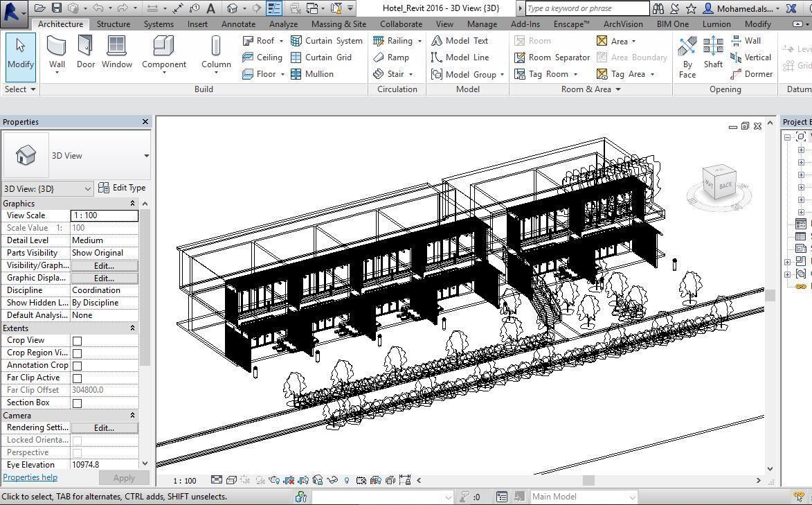The image size is (812, 505).
Task: Click the View Scale 1 : 100 field
Action: click(104, 215)
